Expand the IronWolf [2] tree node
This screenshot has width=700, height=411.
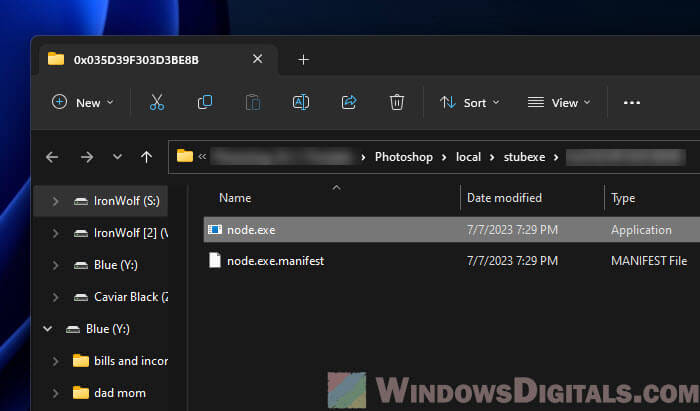point(55,233)
